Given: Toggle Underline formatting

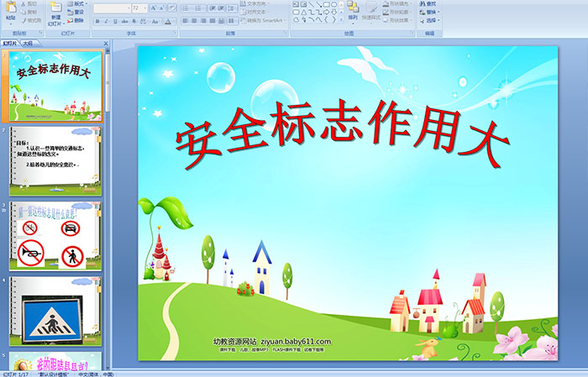Looking at the screenshot, I should click(116, 21).
